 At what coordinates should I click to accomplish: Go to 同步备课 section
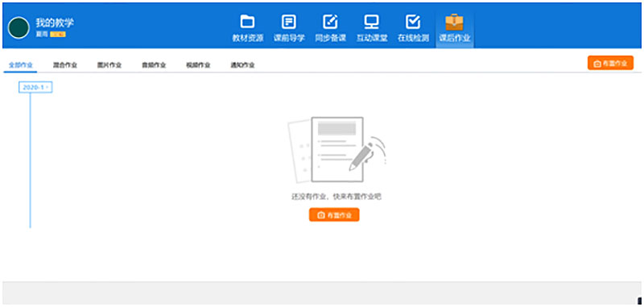tap(330, 28)
